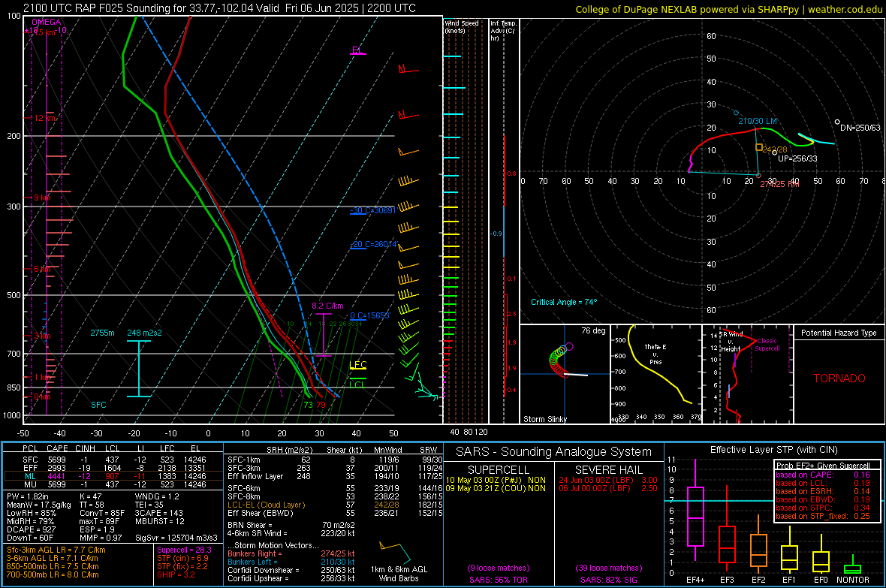The width and height of the screenshot is (886, 588).
Task: Select the ML parcel row
Action: click(113, 476)
